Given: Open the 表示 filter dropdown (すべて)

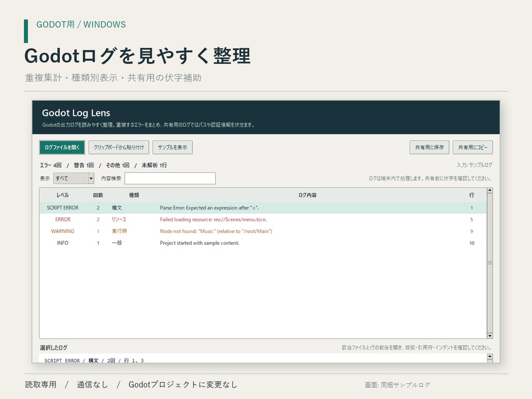Looking at the screenshot, I should pos(74,178).
